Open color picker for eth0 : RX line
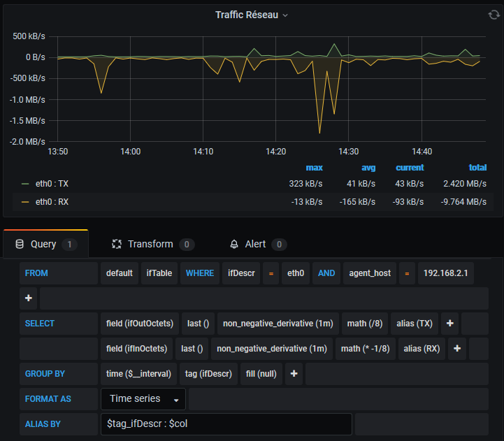The image size is (504, 441). click(x=25, y=202)
